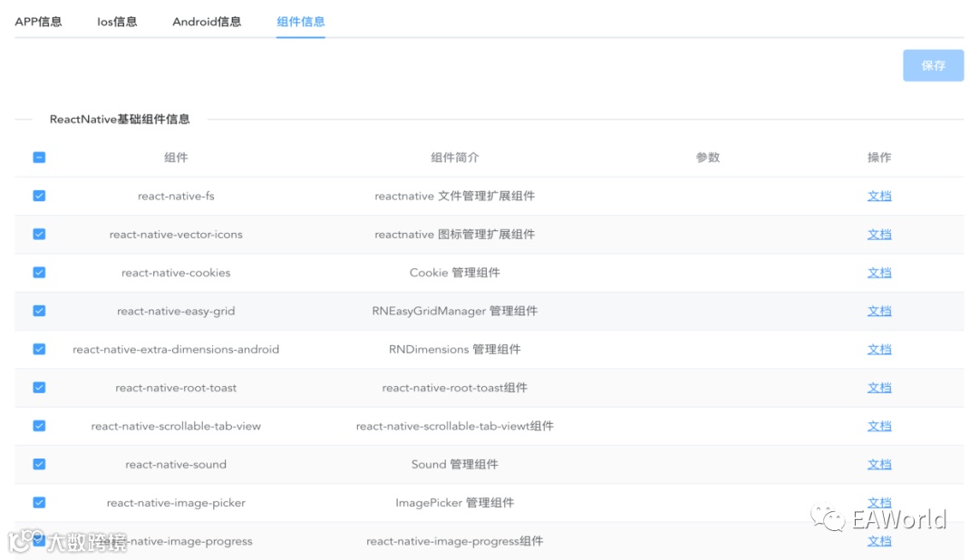This screenshot has height=560, width=979.
Task: Select the Android信息 tab
Action: click(x=207, y=22)
